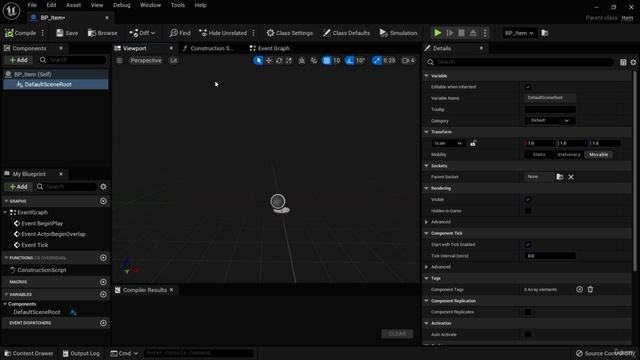Image resolution: width=640 pixels, height=360 pixels.
Task: Toggle Hidden in Game checkbox
Action: coord(528,211)
